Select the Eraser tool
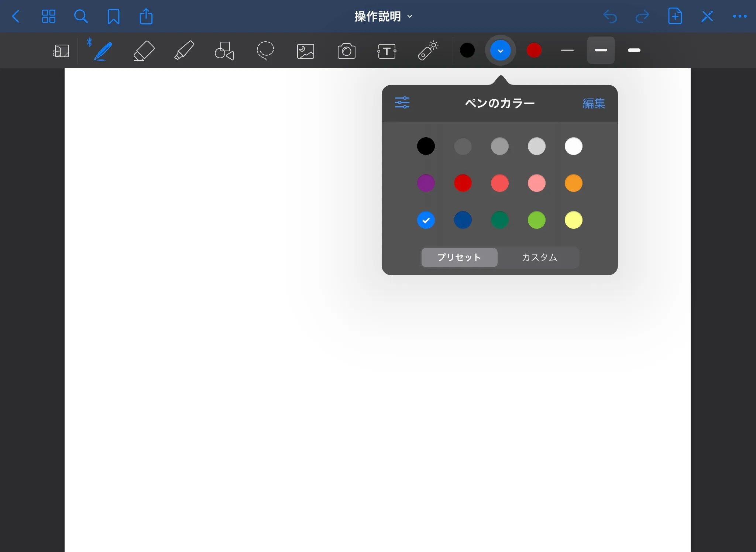756x552 pixels. point(144,51)
